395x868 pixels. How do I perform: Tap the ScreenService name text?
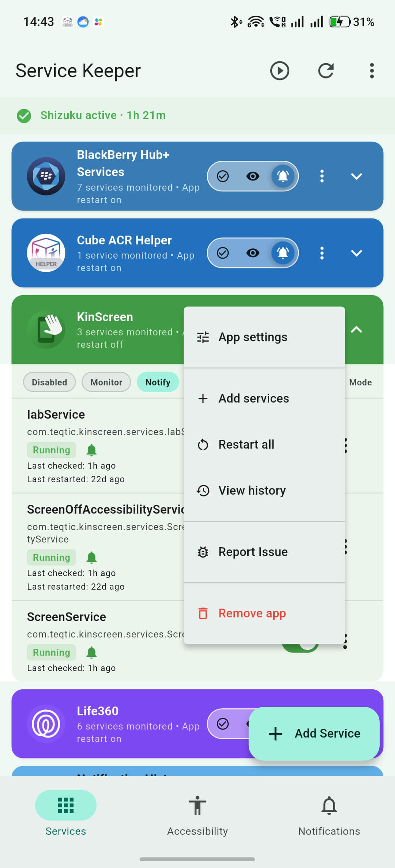[x=67, y=617]
